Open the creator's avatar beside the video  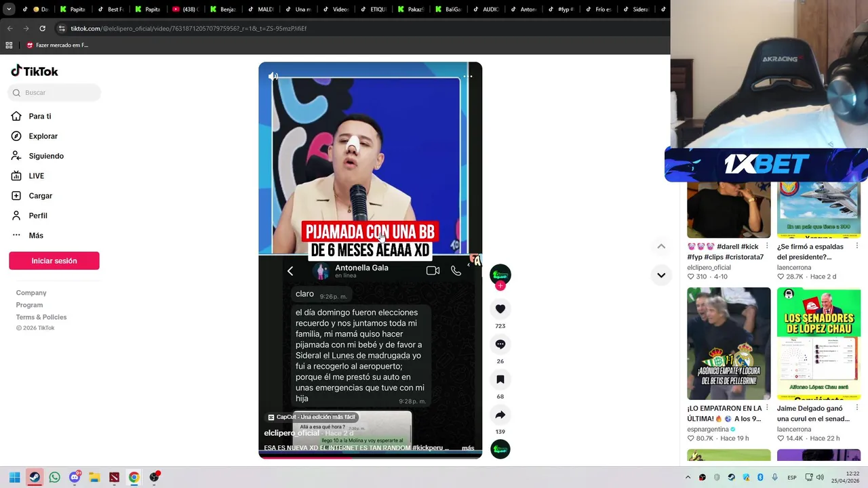pyautogui.click(x=500, y=274)
